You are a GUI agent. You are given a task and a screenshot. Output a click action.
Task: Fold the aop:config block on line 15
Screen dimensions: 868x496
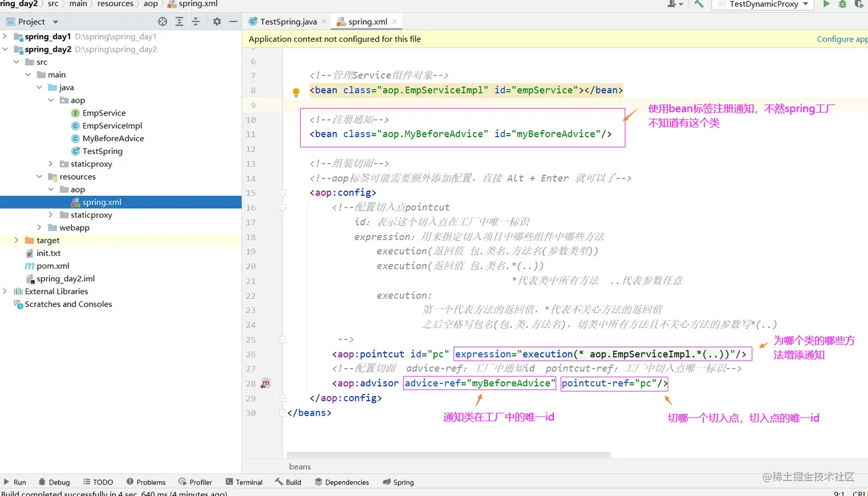click(x=282, y=193)
